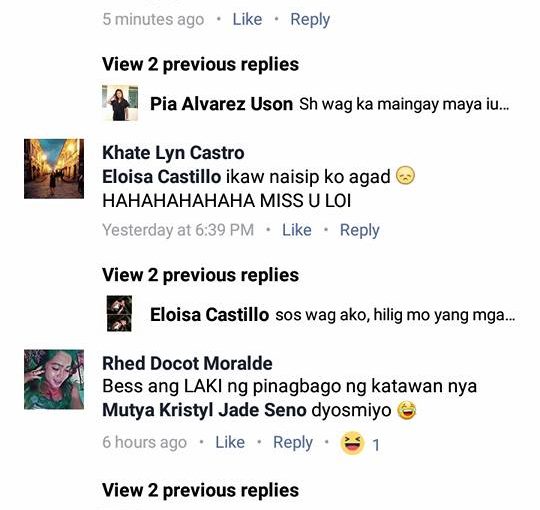Open Rhed Docot Moralde's profile picture
Screen dimensions: 540x510
point(54,379)
